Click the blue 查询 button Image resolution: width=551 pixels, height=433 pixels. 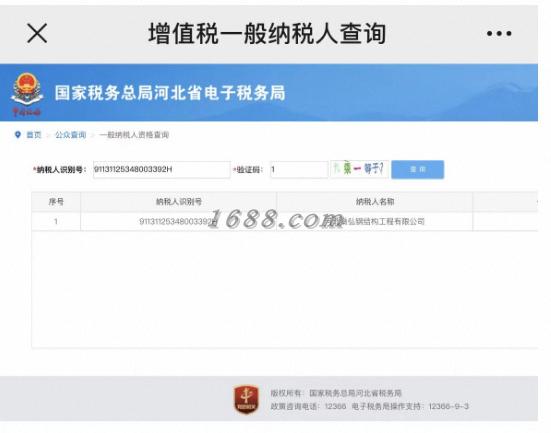point(417,169)
